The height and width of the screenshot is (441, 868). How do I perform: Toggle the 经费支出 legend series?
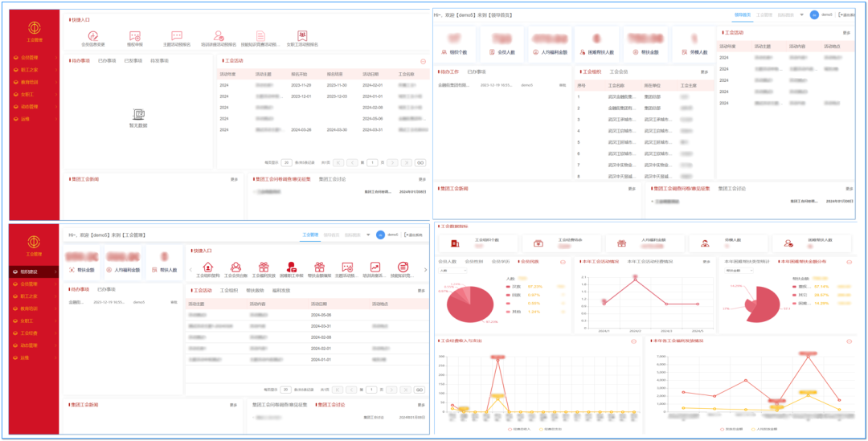[x=549, y=428]
